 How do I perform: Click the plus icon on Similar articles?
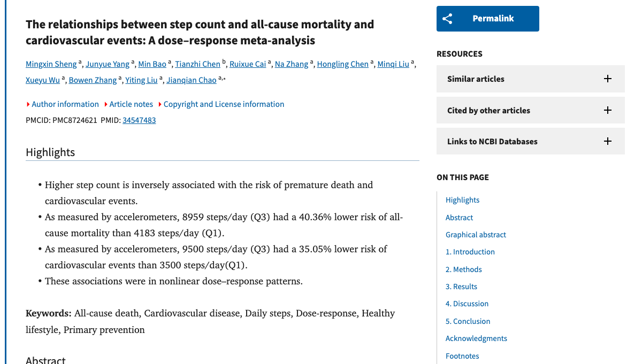(607, 79)
